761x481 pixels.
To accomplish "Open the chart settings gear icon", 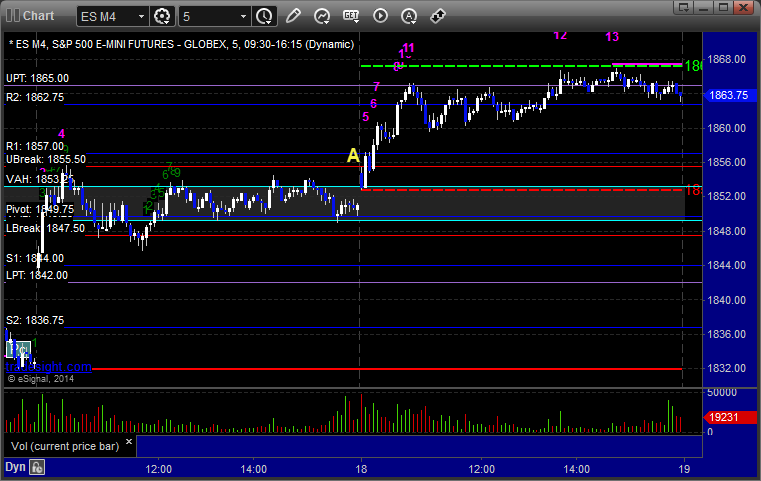I will (x=162, y=17).
